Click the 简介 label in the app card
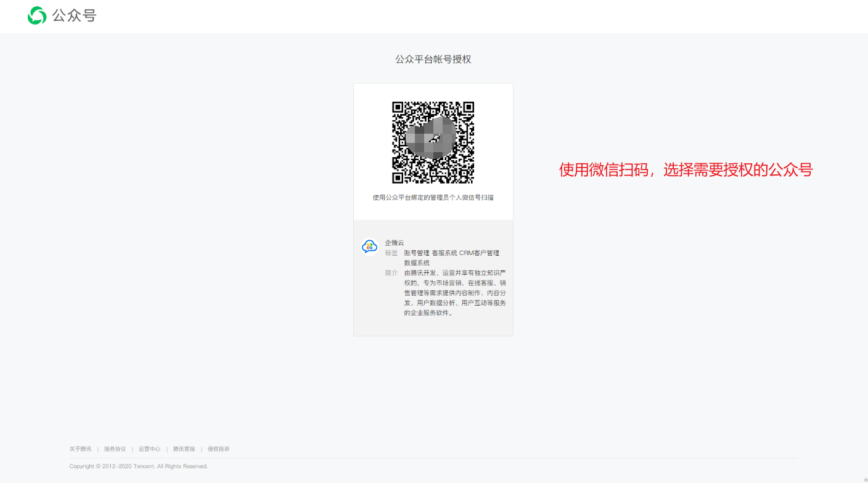The image size is (868, 483). coord(391,273)
